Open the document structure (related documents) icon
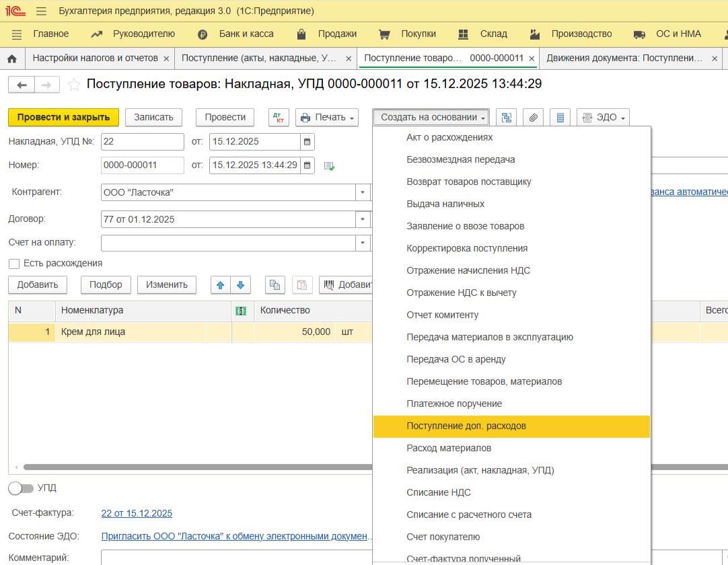 click(x=506, y=117)
